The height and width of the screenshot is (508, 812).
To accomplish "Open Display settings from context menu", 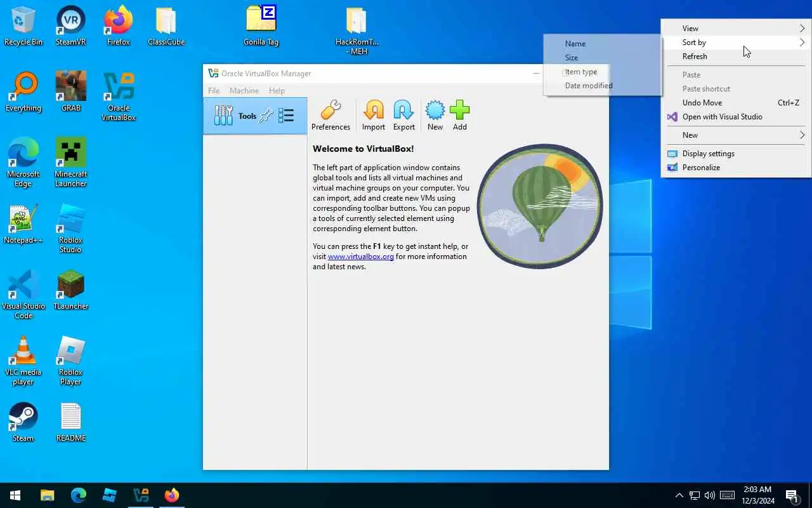I will pos(736,154).
